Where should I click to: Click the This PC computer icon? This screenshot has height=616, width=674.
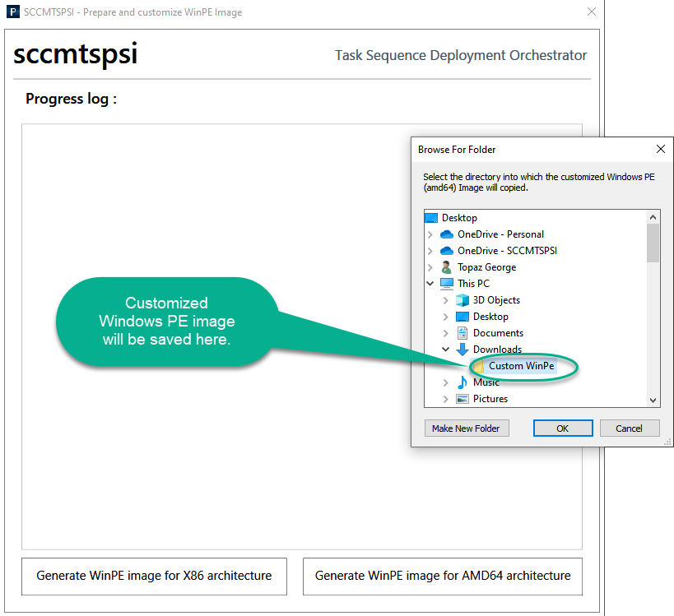point(447,284)
